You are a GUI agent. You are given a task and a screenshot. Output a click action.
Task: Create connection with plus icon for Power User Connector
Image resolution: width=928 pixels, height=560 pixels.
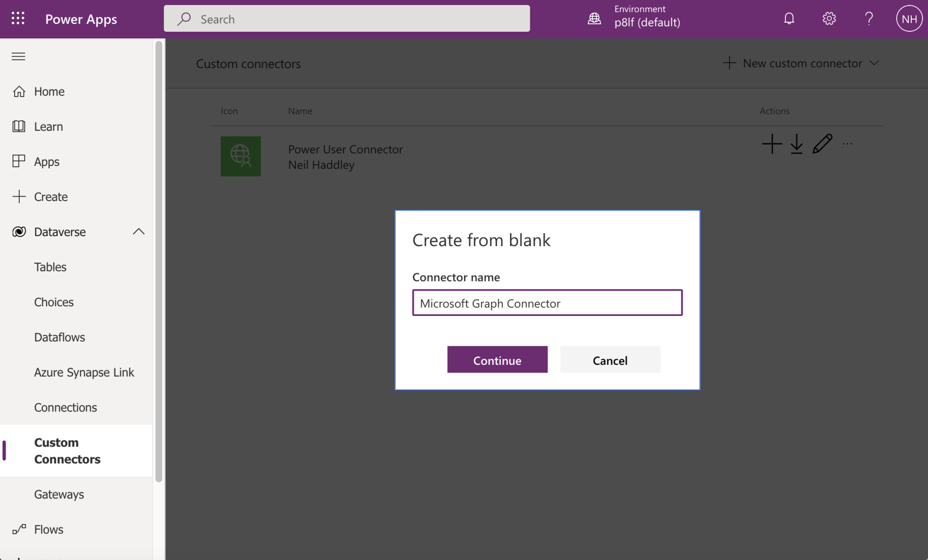(772, 144)
